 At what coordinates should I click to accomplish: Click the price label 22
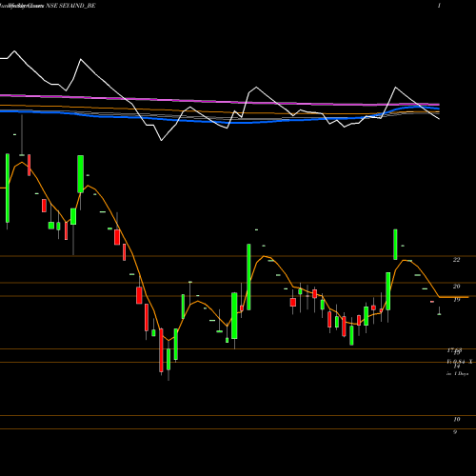pyautogui.click(x=456, y=260)
